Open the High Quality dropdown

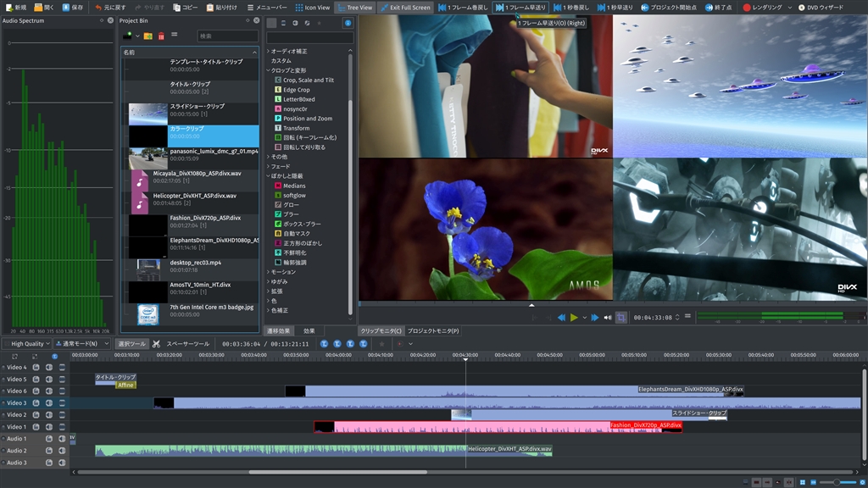click(x=26, y=344)
